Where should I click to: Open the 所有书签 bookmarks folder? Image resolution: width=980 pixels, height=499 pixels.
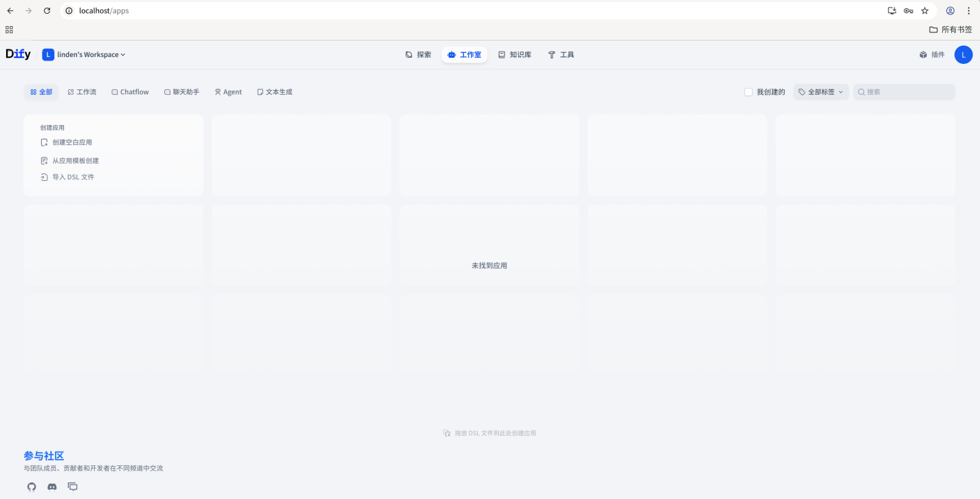pos(951,30)
